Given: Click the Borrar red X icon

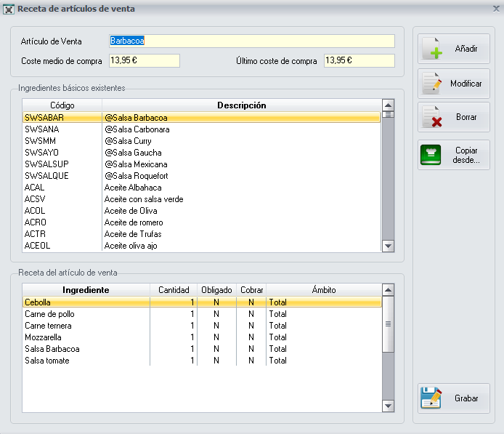Looking at the screenshot, I should click(x=433, y=118).
